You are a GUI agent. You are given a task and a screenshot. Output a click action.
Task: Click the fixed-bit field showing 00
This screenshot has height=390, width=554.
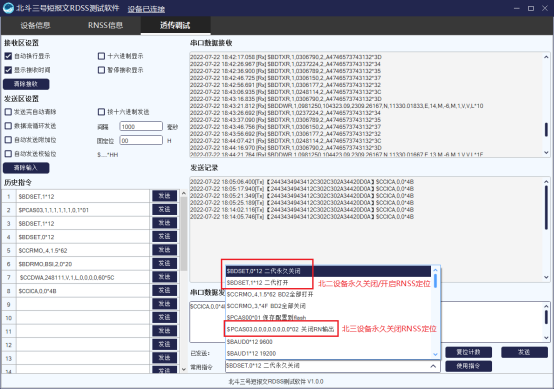pyautogui.click(x=141, y=141)
